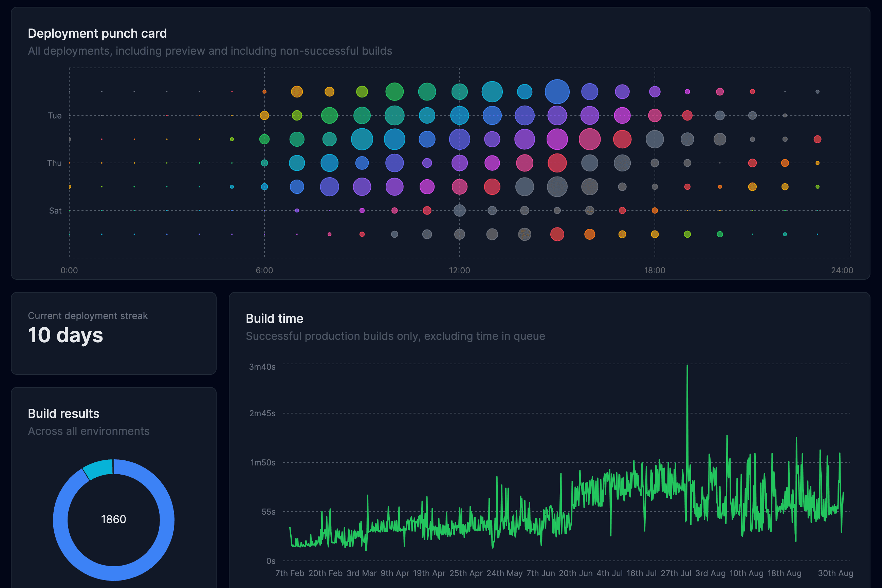Click the red bubble in the bottom row
The width and height of the screenshot is (882, 588).
(x=557, y=234)
